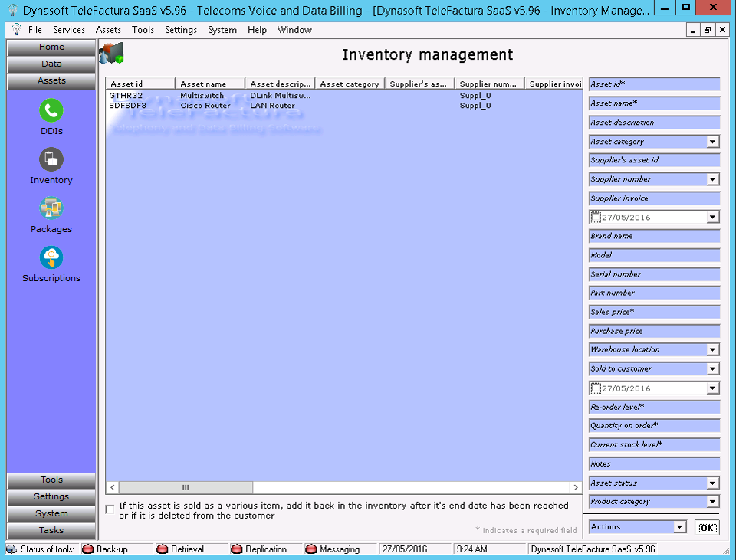Click the Asset id input field
This screenshot has height=560, width=736.
654,84
